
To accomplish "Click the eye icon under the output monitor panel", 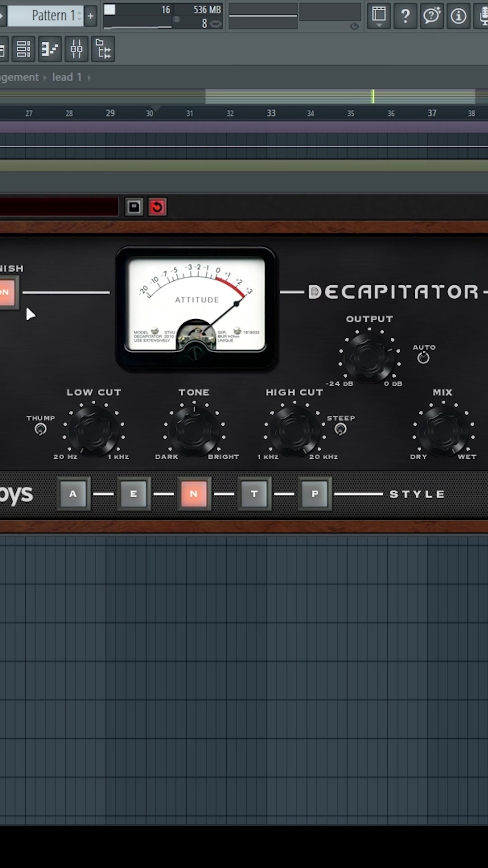I will pos(354,26).
